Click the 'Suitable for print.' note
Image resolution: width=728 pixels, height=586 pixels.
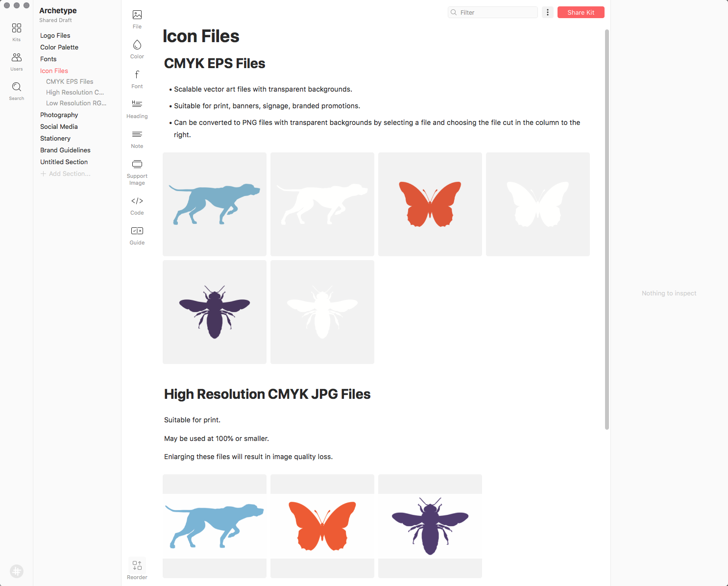(192, 420)
